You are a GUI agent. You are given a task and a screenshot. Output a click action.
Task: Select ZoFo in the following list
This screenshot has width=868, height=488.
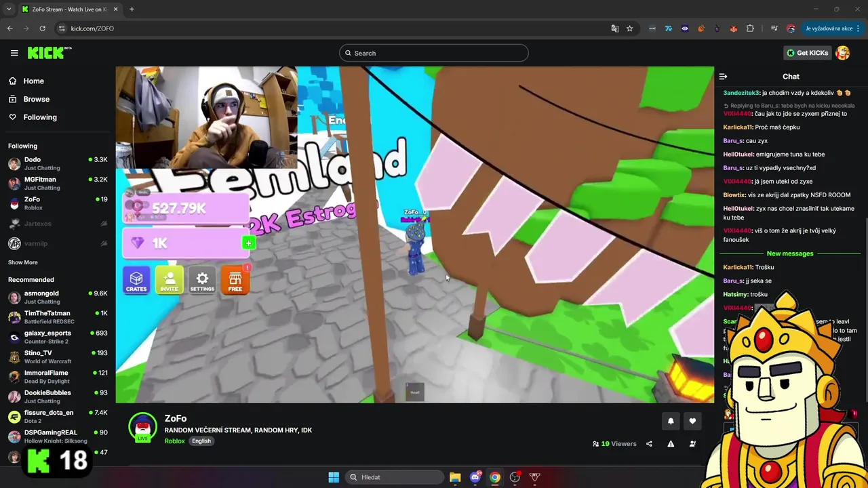click(x=58, y=203)
